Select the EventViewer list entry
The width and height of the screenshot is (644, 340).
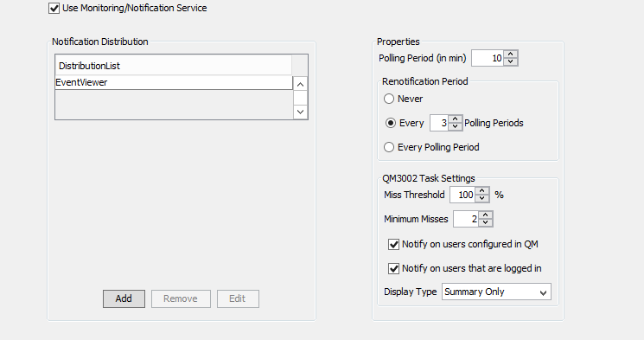[174, 83]
